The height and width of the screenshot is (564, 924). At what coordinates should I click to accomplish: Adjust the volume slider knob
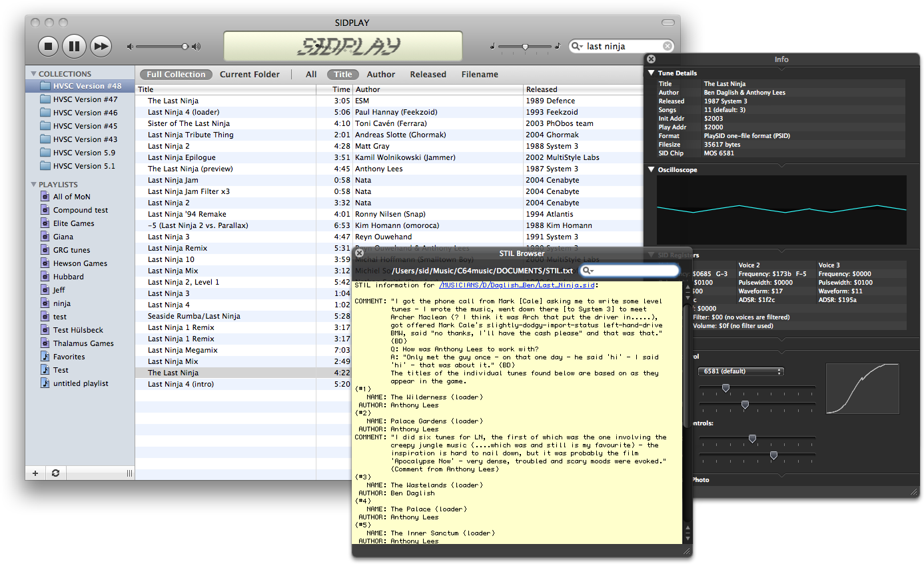(x=185, y=47)
